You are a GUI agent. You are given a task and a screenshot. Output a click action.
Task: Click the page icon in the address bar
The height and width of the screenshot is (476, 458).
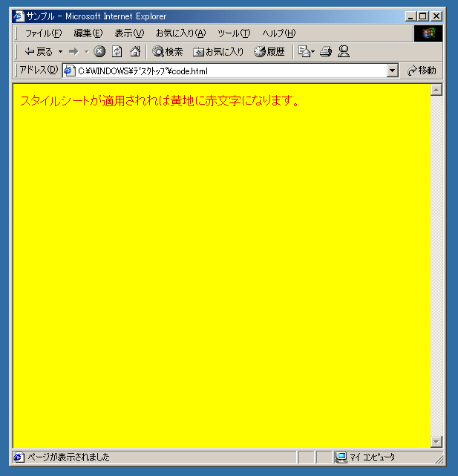(70, 71)
